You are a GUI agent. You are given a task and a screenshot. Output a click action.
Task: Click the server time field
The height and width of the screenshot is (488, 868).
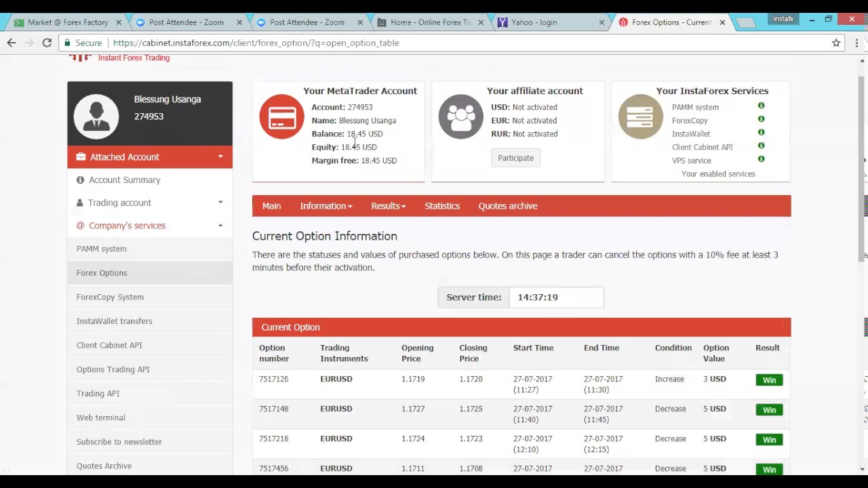[556, 298]
